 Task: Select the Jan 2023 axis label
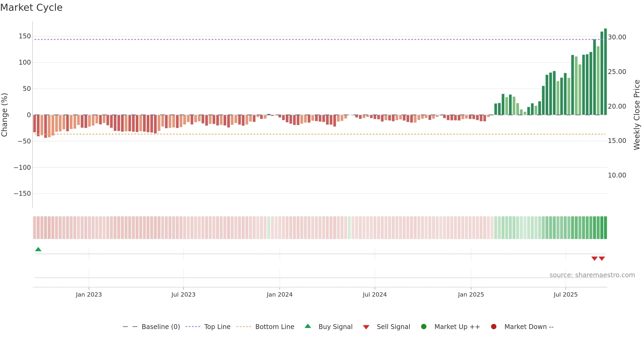pyautogui.click(x=89, y=295)
